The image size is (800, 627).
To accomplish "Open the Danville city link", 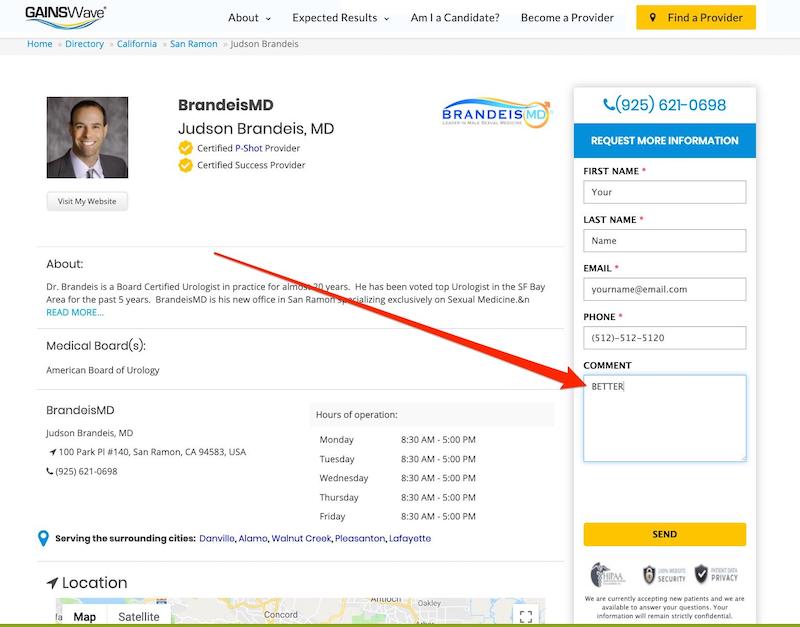I will pyautogui.click(x=217, y=538).
